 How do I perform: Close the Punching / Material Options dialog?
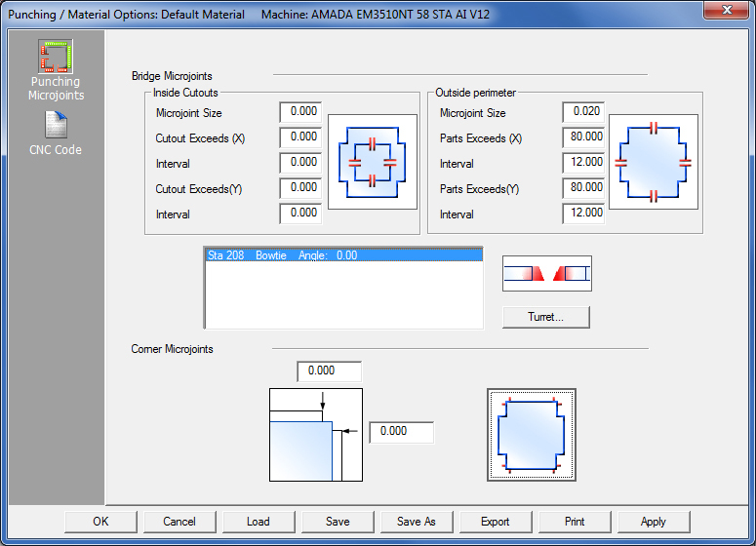[727, 10]
